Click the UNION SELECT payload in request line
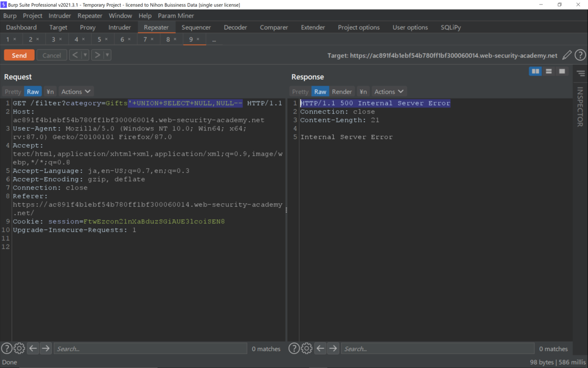Screen dimensions: 588x368 [186, 104]
